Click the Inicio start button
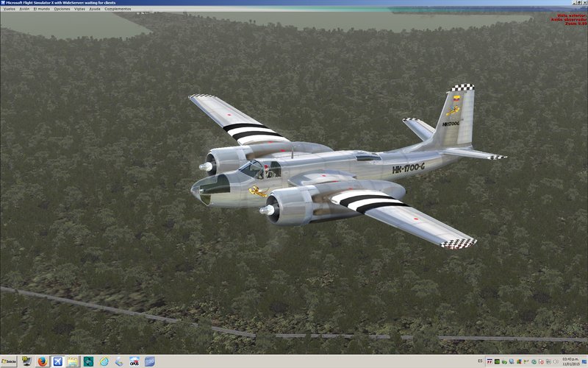Image resolution: width=588 pixels, height=368 pixels. [9, 361]
